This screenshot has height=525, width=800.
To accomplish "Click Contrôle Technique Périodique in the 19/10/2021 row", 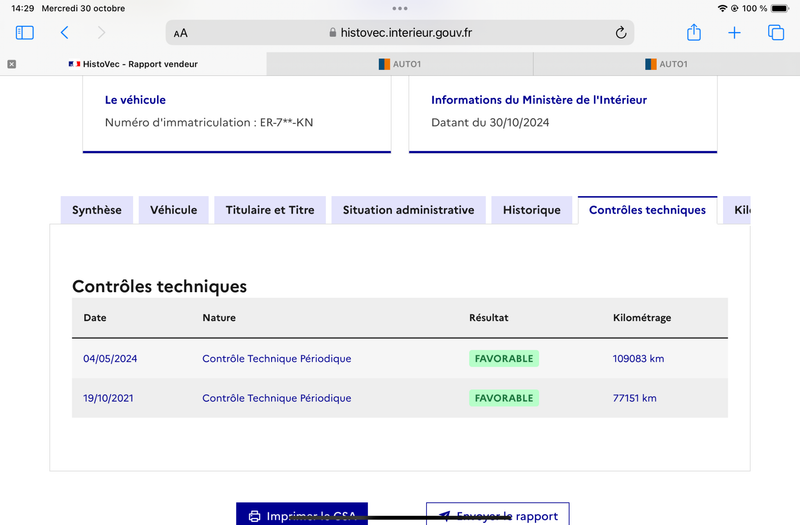I will (277, 398).
